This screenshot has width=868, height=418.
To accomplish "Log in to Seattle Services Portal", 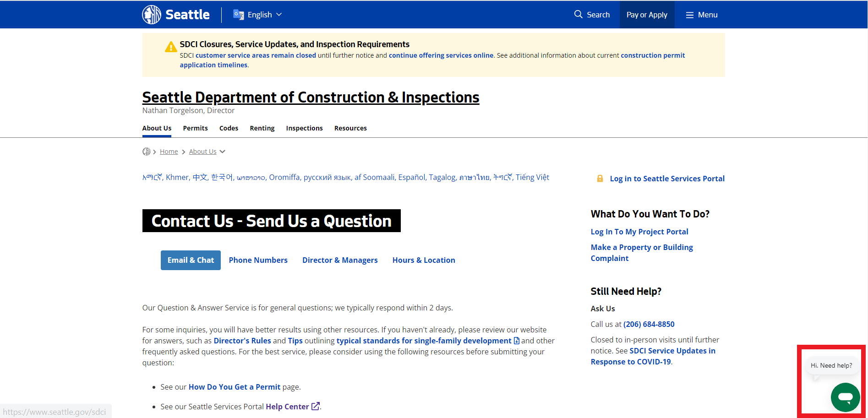I will tap(667, 179).
